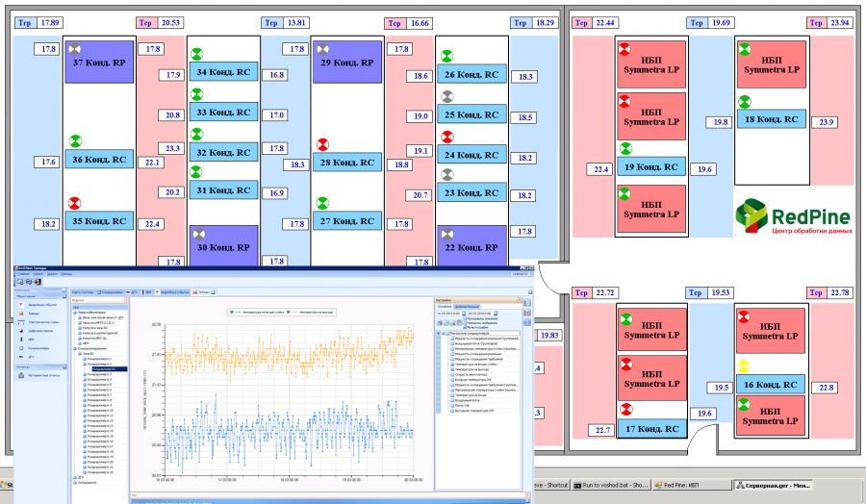Image resolution: width=866 pixels, height=504 pixels.
Task: Open the 28 Конд. RC unit box
Action: coord(347,163)
